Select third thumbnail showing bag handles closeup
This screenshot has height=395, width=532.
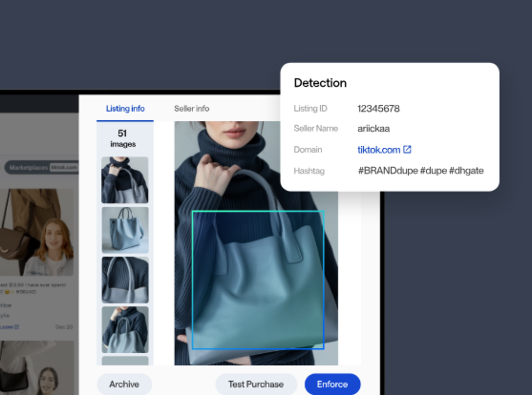[125, 280]
